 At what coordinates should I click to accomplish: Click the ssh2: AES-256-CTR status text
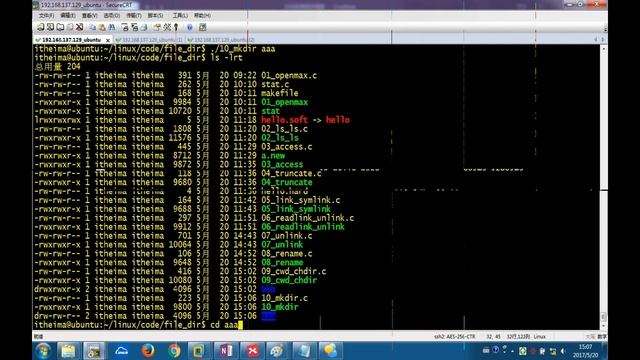point(455,337)
